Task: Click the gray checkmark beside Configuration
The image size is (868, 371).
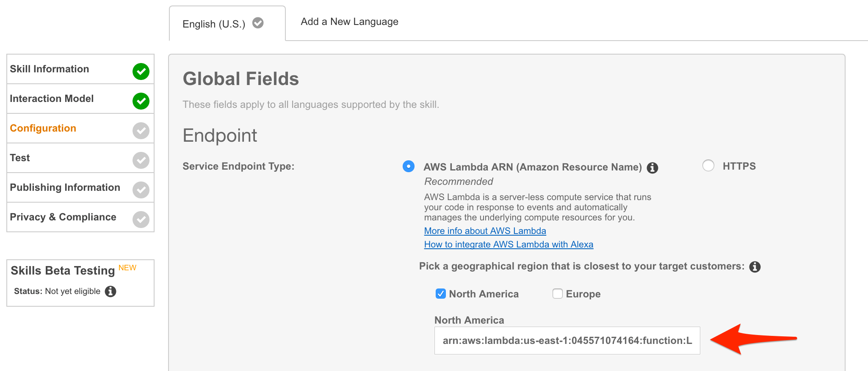Action: (141, 131)
